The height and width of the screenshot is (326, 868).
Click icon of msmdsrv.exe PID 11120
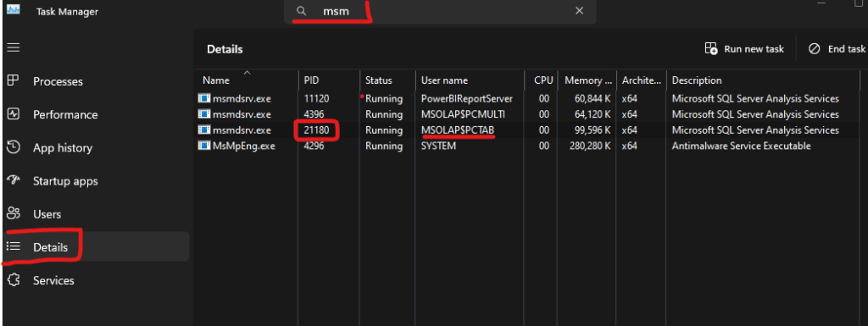tap(204, 99)
